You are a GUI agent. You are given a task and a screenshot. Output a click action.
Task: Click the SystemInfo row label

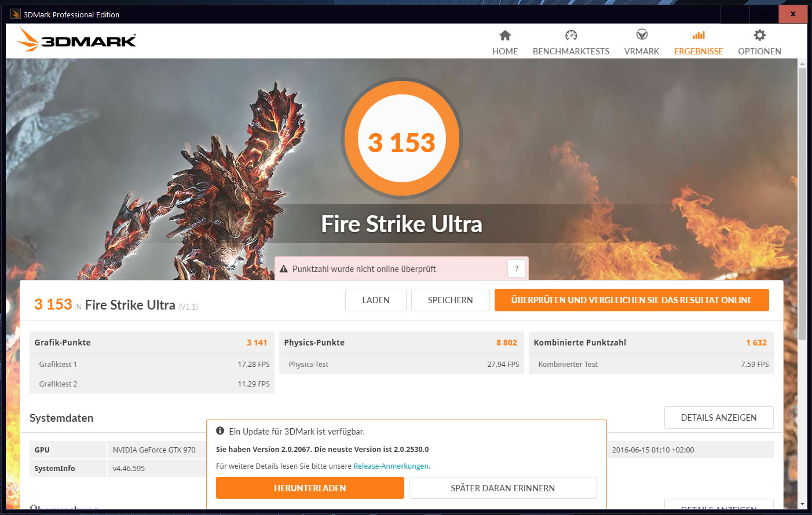[54, 468]
